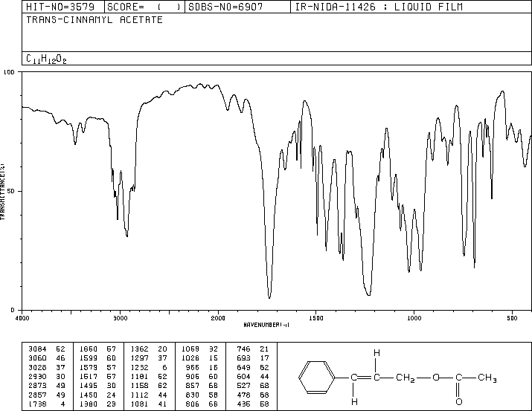Click the 100 y-axis tick label
The image size is (532, 411).
[x=9, y=72]
